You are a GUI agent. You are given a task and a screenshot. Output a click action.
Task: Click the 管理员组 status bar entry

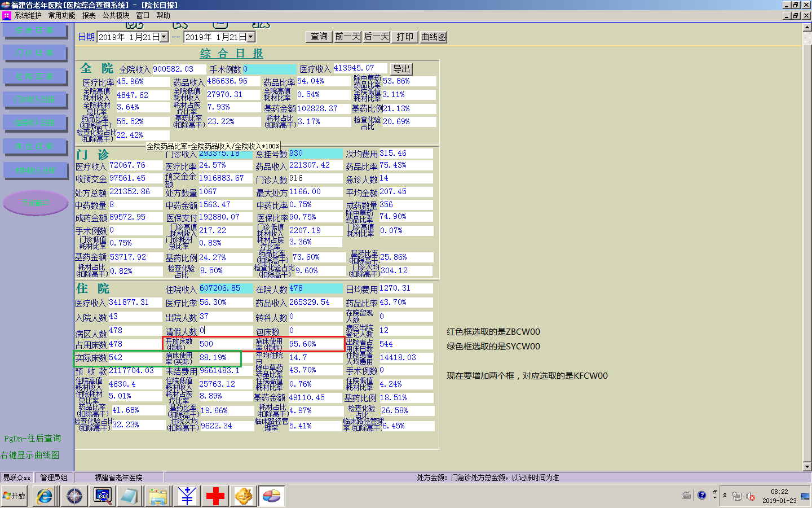coord(54,478)
